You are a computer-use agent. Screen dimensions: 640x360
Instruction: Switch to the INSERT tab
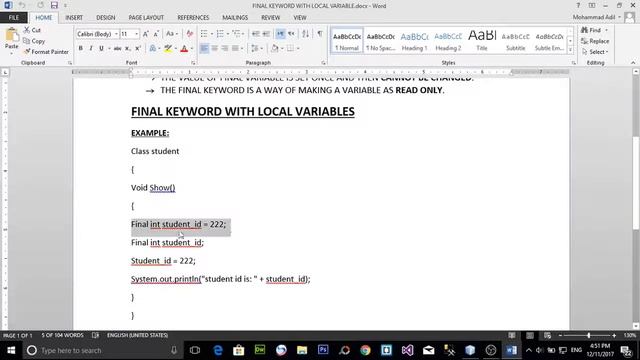tap(74, 18)
